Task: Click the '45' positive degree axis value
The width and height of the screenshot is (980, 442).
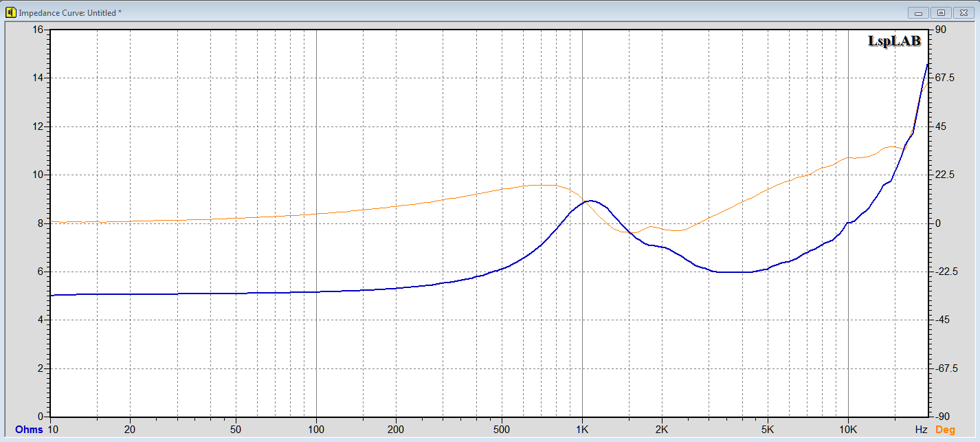Action: tap(941, 126)
